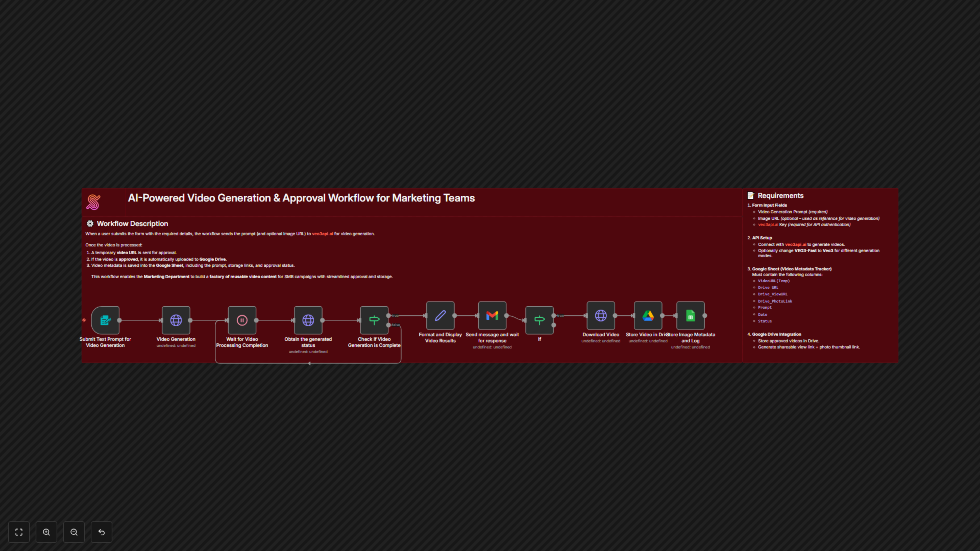The width and height of the screenshot is (980, 551).
Task: Click false output connector of Check node
Action: tap(388, 325)
